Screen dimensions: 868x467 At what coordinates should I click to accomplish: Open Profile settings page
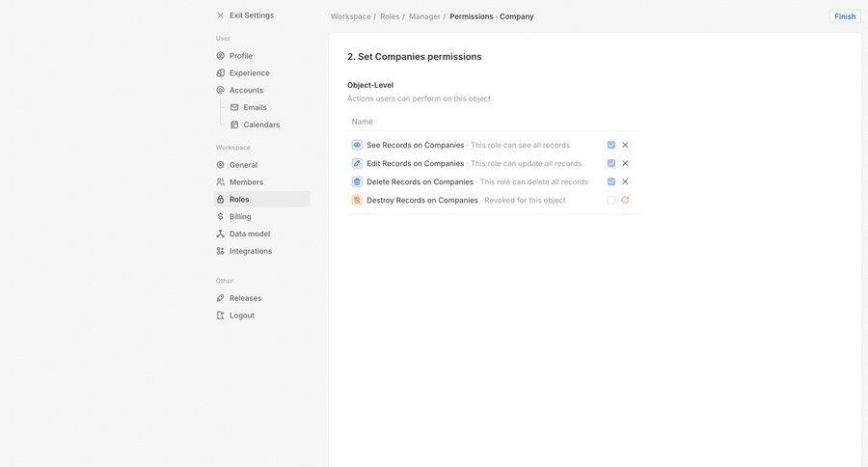(x=261, y=55)
